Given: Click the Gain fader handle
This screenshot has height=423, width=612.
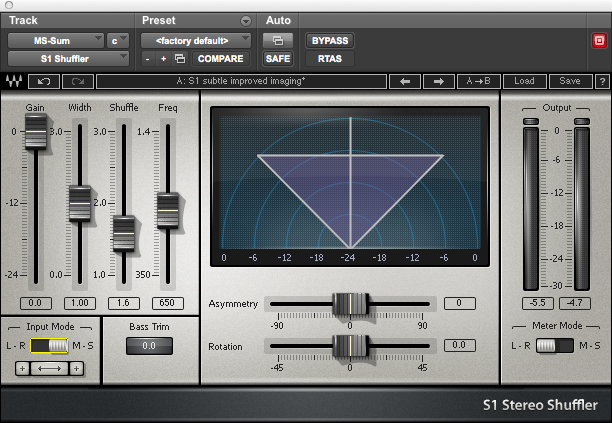Looking at the screenshot, I should coord(36,132).
